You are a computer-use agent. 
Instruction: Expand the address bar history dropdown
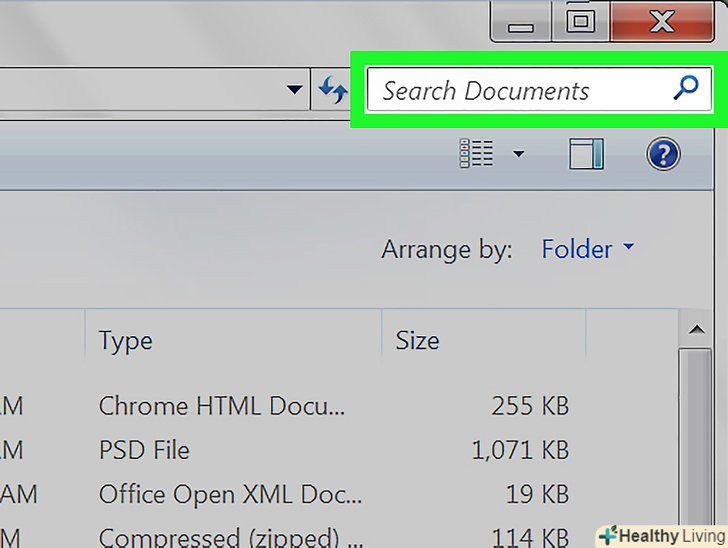(x=294, y=91)
